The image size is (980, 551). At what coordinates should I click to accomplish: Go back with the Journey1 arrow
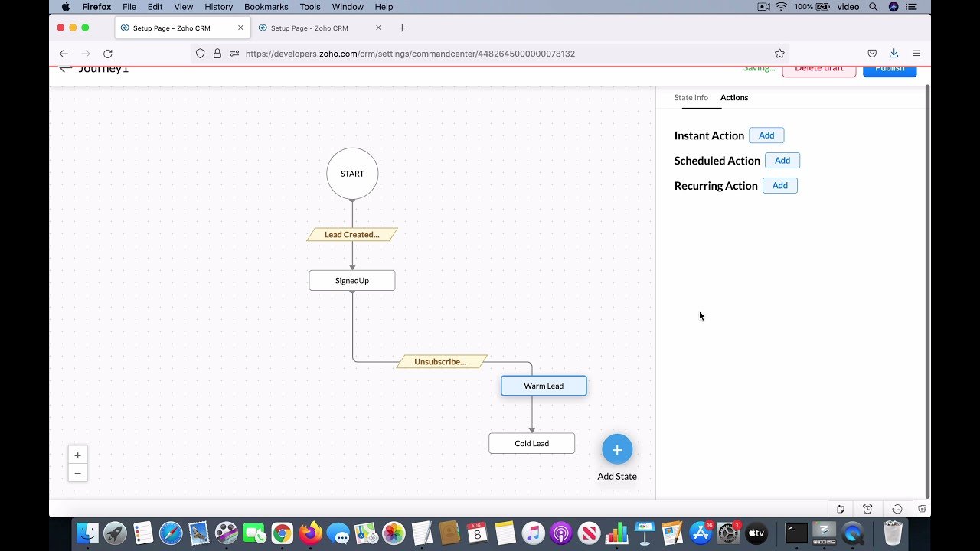pyautogui.click(x=65, y=69)
